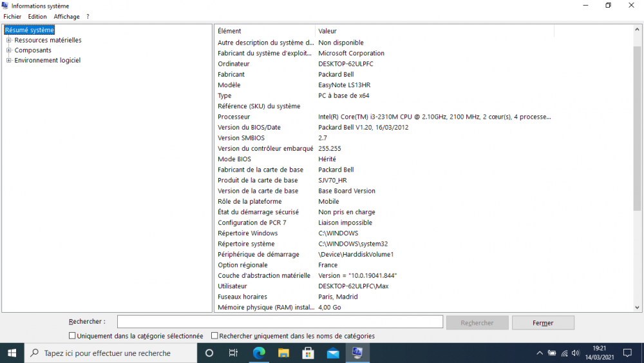Screen dimensions: 644x363
Task: Select the Version du BIOS/Date row
Action: (384, 128)
